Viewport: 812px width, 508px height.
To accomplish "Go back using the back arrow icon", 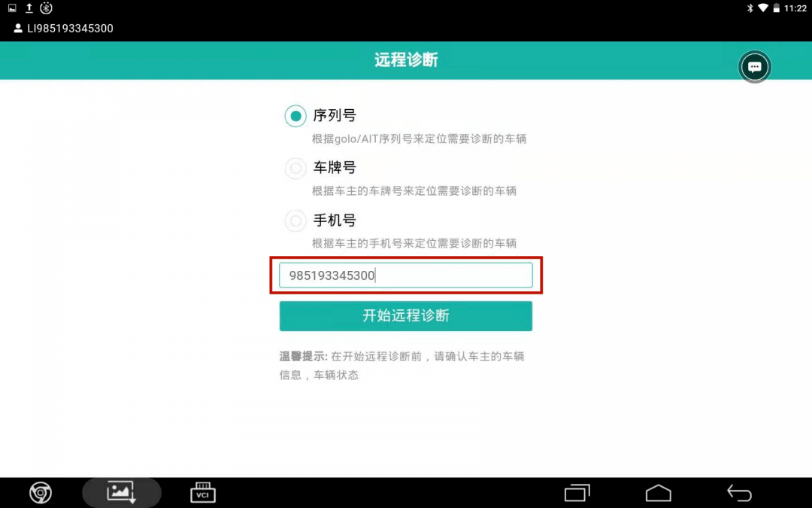I will point(739,493).
